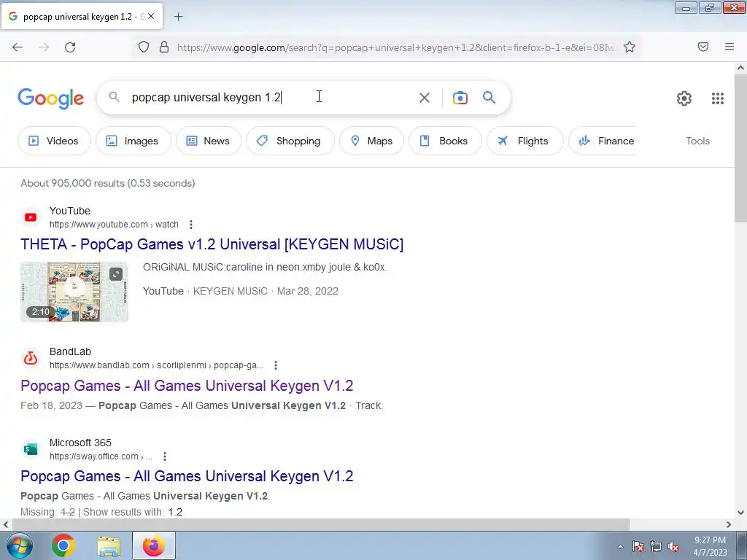View site security padlock info

(164, 47)
